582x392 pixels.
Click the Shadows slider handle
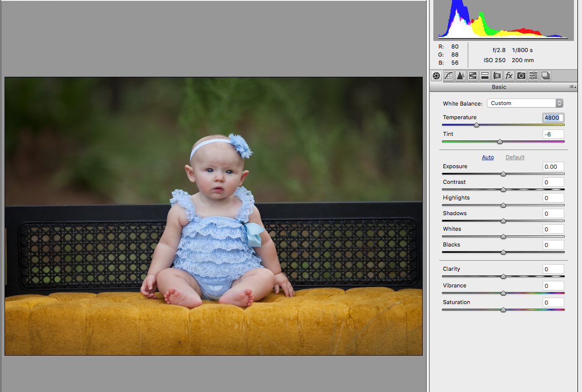[x=503, y=221]
